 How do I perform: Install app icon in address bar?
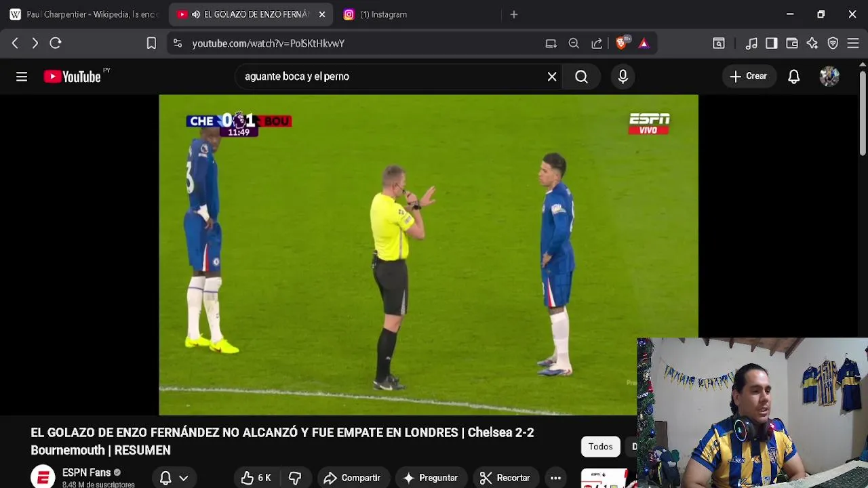click(551, 43)
